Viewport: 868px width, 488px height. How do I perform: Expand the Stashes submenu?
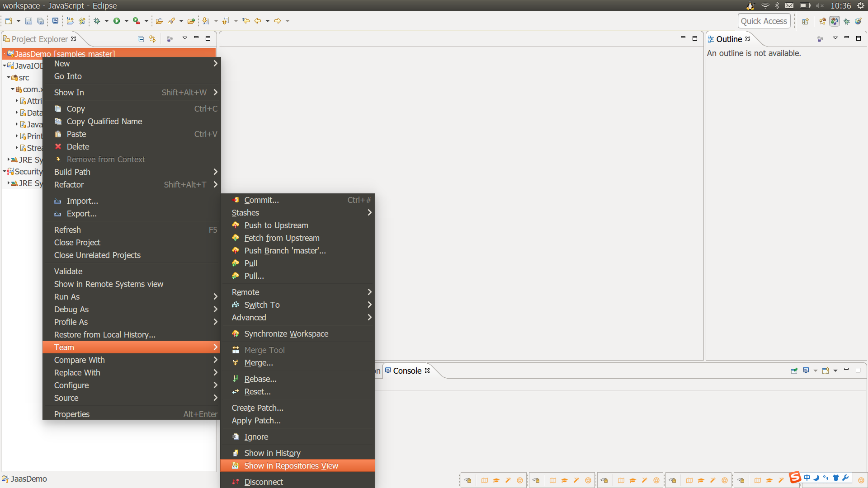click(x=298, y=213)
